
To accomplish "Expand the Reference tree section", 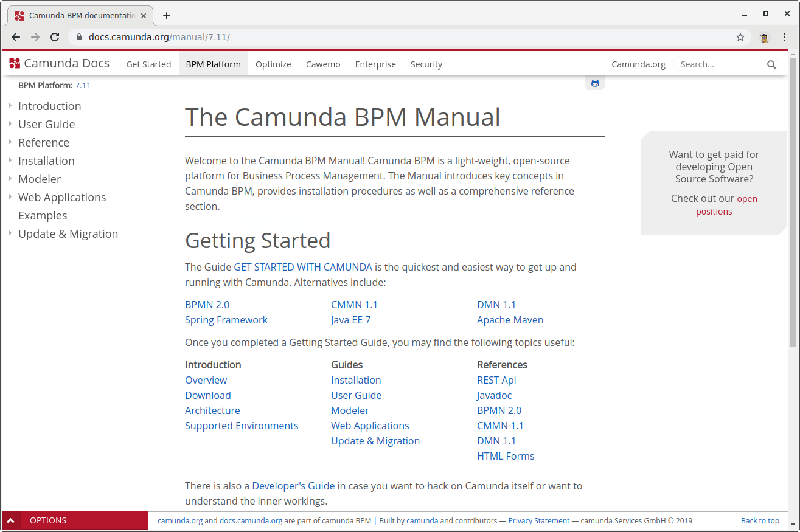I will pos(10,142).
